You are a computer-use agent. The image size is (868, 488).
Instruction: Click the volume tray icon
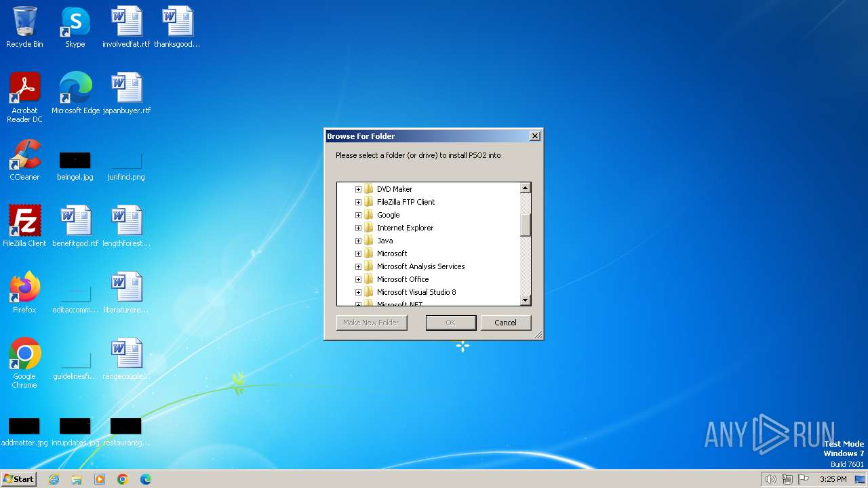(771, 479)
